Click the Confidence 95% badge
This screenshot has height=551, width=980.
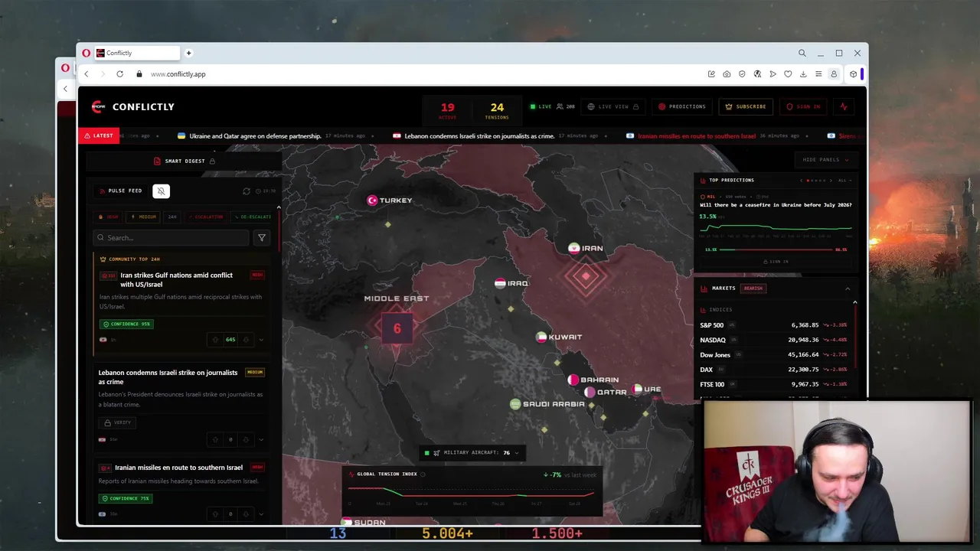click(126, 324)
